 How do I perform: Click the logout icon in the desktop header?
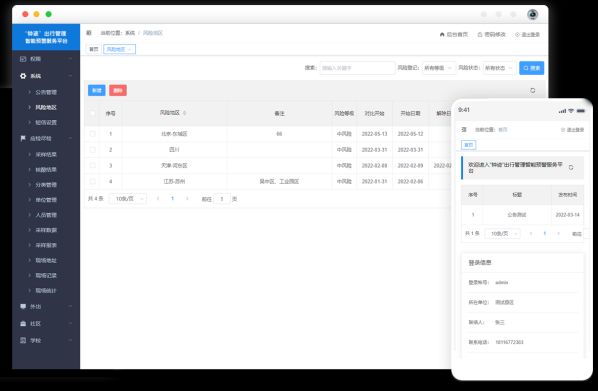click(x=518, y=34)
